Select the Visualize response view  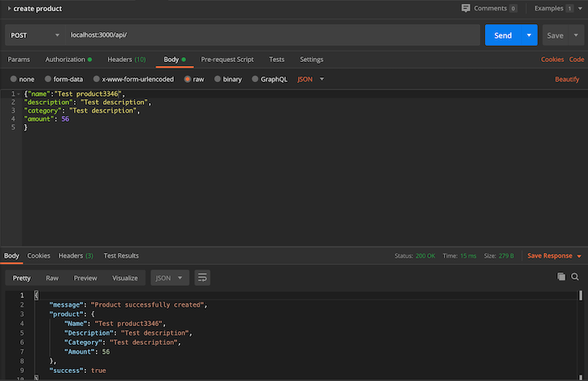point(125,278)
